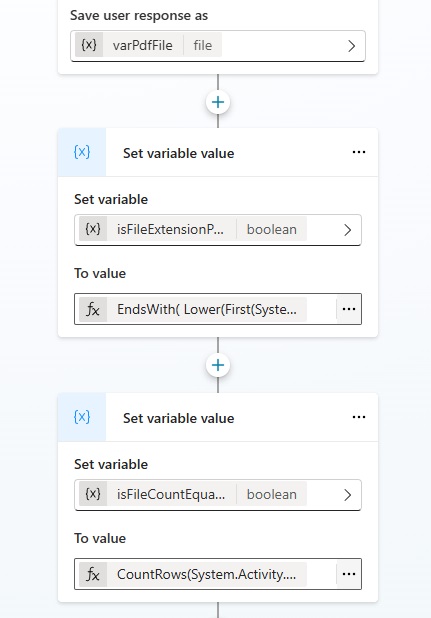This screenshot has width=431, height=618.
Task: Expand the isFileCountEqua... variable chevron
Action: (347, 495)
